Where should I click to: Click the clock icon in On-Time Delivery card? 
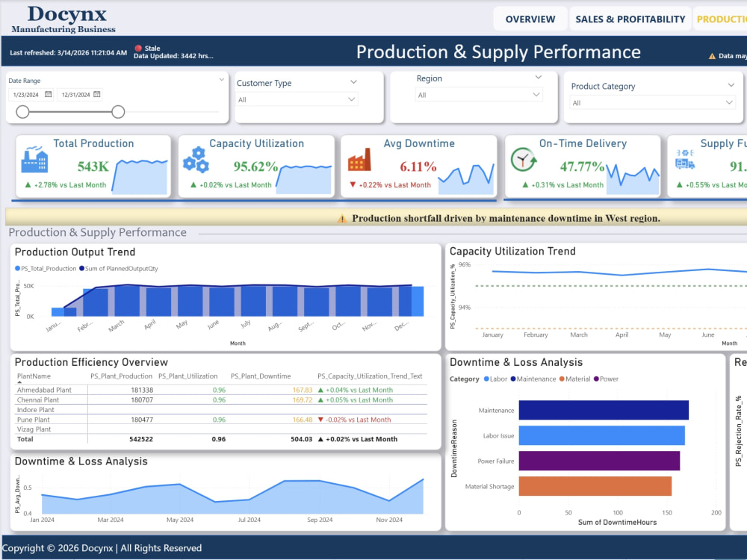(x=524, y=160)
